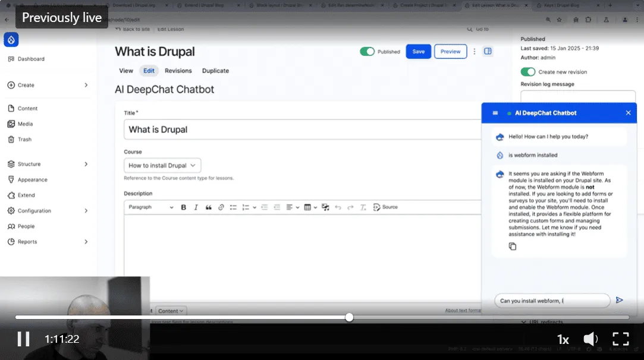Change the 1x playback speed

point(563,339)
